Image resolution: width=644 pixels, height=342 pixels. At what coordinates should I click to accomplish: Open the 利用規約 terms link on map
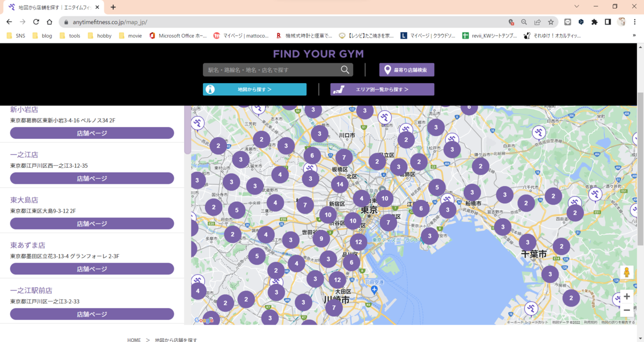[x=590, y=322]
